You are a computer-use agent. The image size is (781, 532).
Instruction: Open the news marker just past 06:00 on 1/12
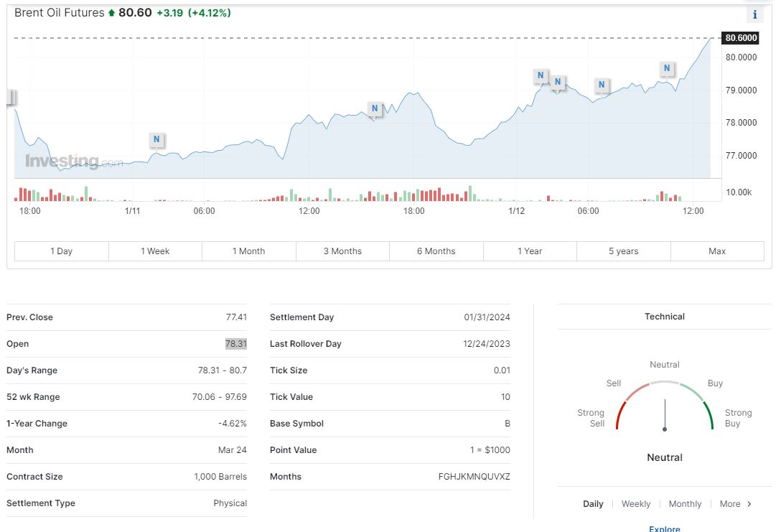[602, 85]
